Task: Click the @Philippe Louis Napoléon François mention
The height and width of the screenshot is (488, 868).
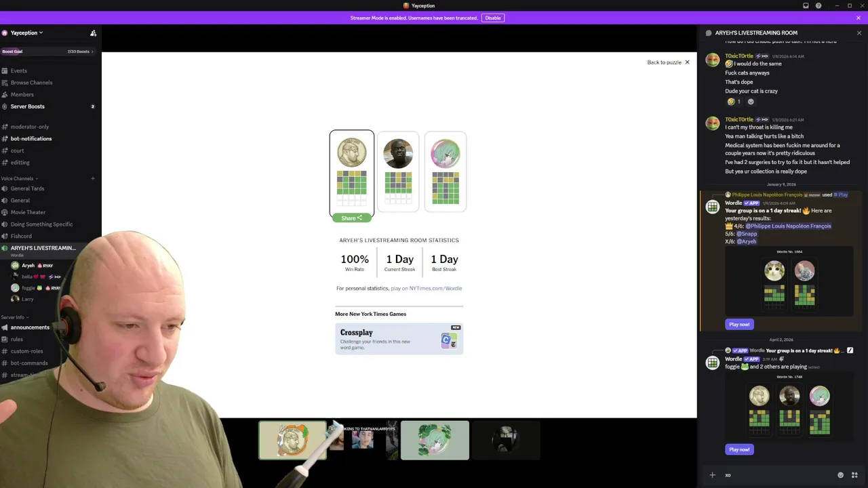Action: coord(788,226)
